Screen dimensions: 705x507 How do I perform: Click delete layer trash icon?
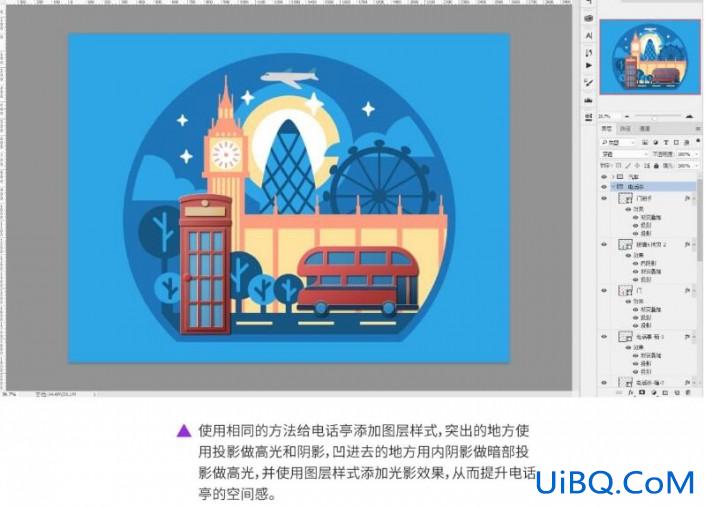click(x=688, y=393)
